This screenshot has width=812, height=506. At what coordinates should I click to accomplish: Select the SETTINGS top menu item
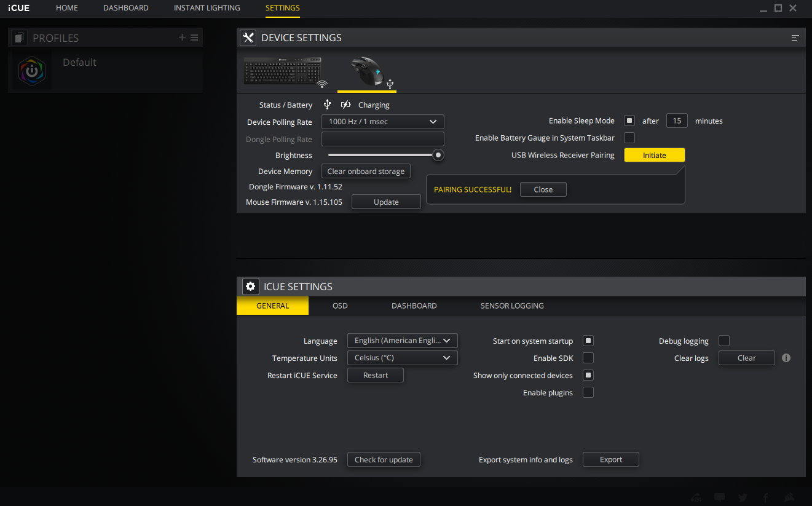pos(283,8)
